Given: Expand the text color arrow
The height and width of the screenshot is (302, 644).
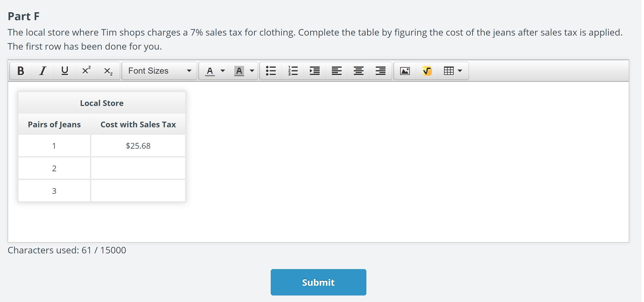Looking at the screenshot, I should (223, 71).
